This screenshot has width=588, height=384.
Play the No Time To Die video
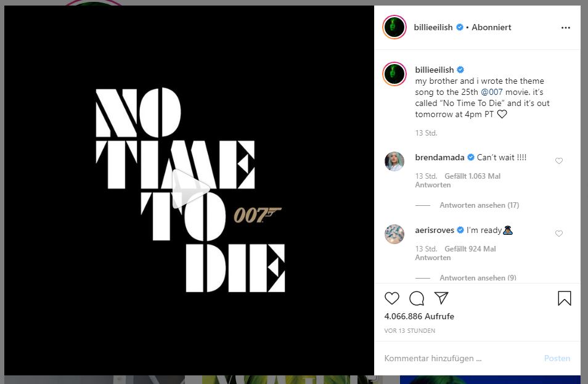(190, 189)
